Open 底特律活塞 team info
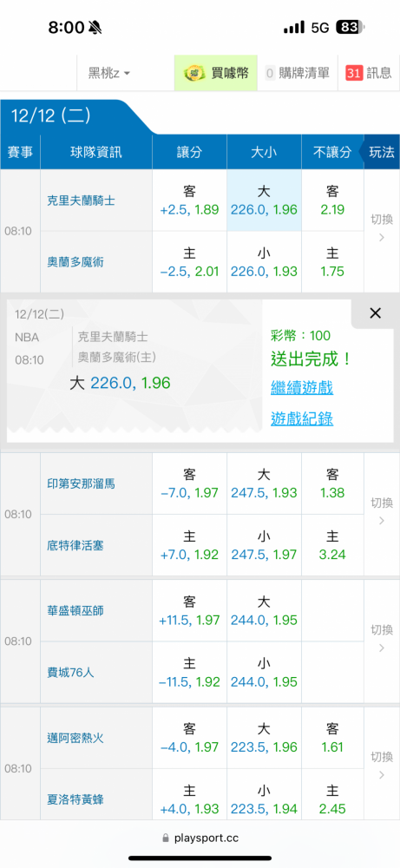Screen dimensions: 400x868 (75, 545)
